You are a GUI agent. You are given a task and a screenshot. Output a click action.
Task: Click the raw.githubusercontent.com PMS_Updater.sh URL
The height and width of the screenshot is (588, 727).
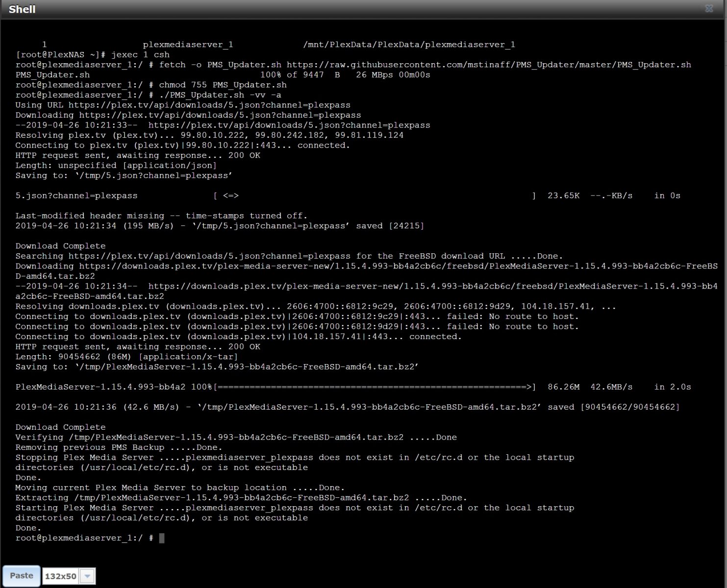coord(489,65)
